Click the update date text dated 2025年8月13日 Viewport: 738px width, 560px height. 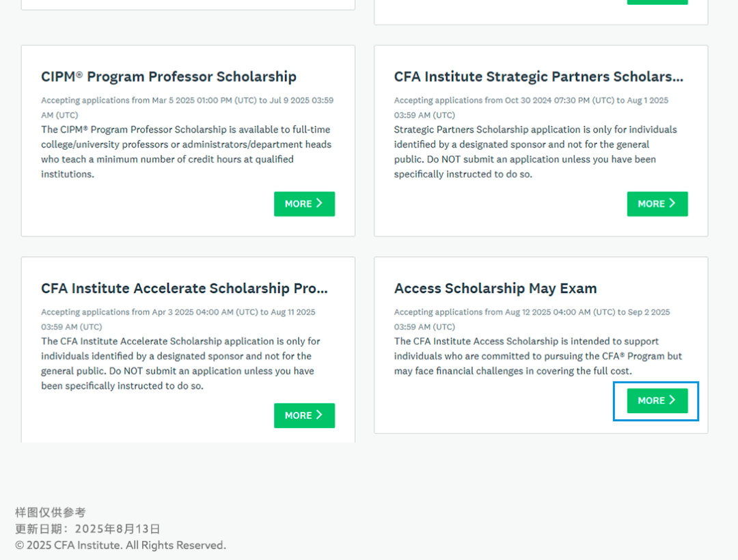(87, 529)
